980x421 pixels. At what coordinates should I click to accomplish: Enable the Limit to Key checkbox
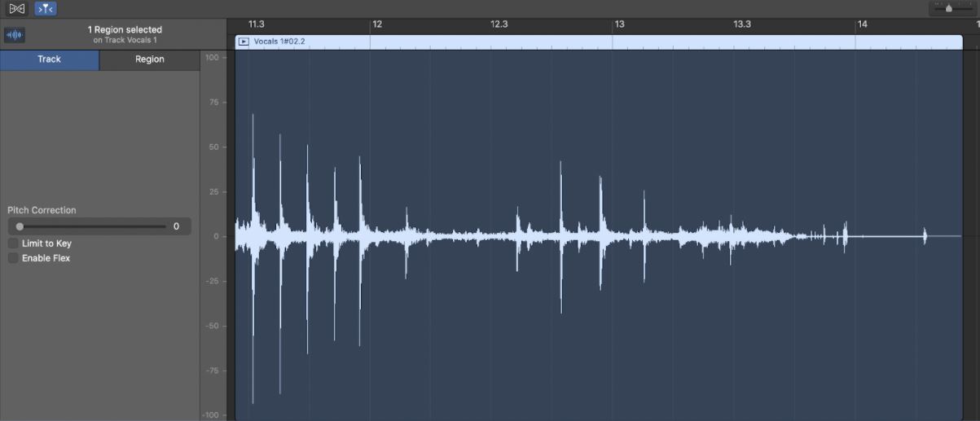point(13,243)
